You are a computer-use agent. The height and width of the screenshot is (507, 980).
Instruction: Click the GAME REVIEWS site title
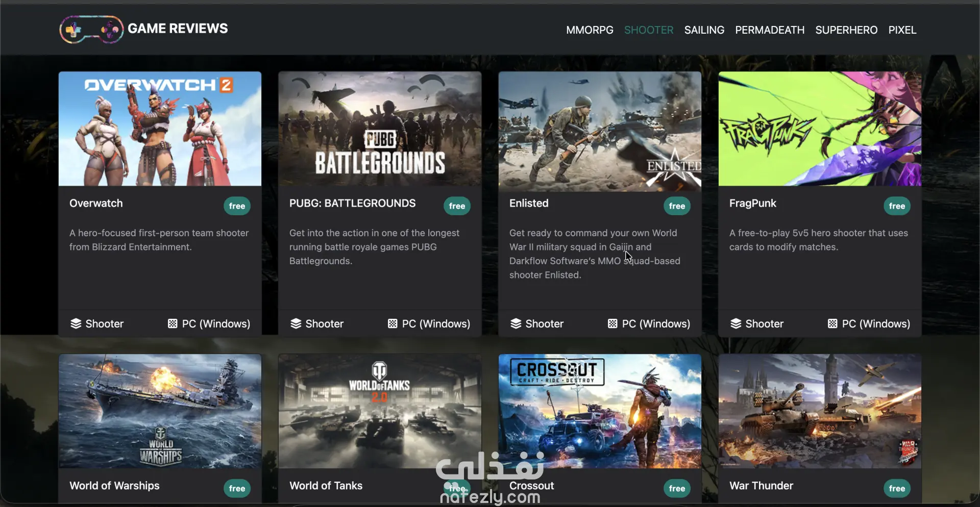coord(178,29)
